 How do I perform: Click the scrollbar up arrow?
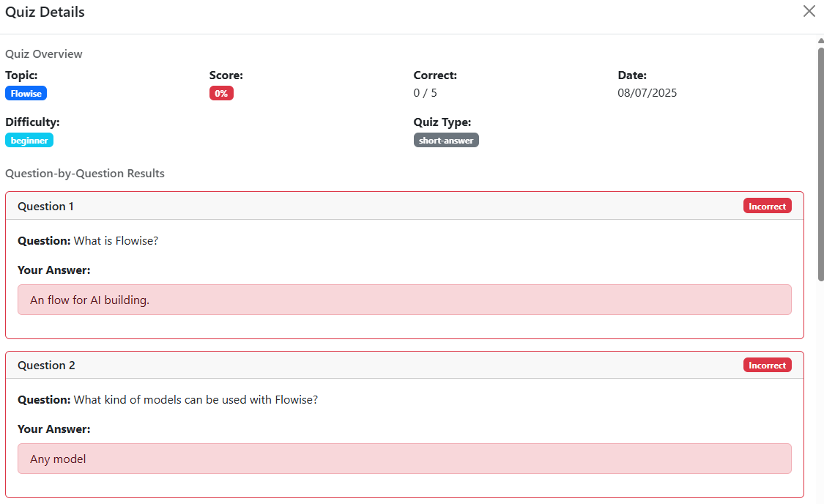(x=820, y=41)
